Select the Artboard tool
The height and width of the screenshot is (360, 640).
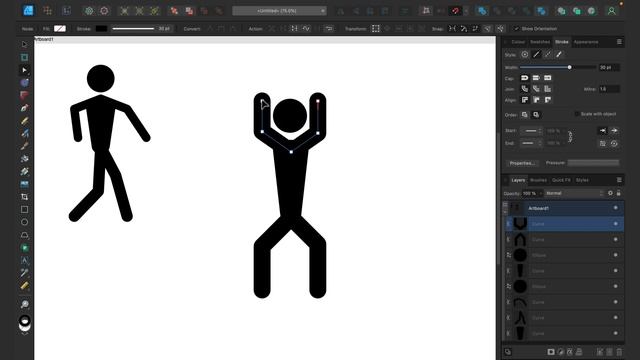pos(24,57)
